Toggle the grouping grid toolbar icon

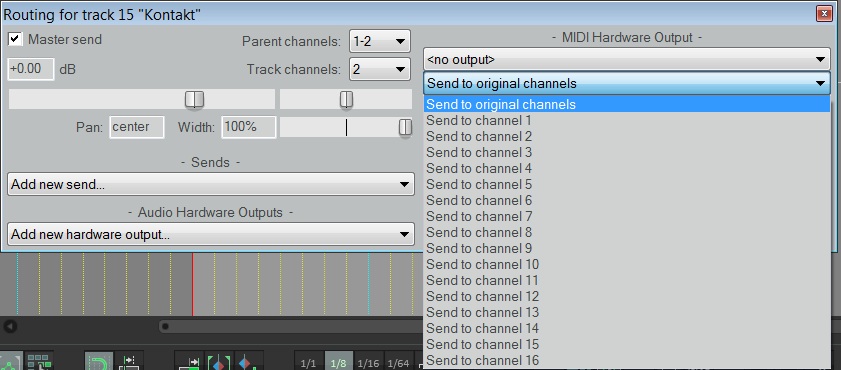pos(39,361)
